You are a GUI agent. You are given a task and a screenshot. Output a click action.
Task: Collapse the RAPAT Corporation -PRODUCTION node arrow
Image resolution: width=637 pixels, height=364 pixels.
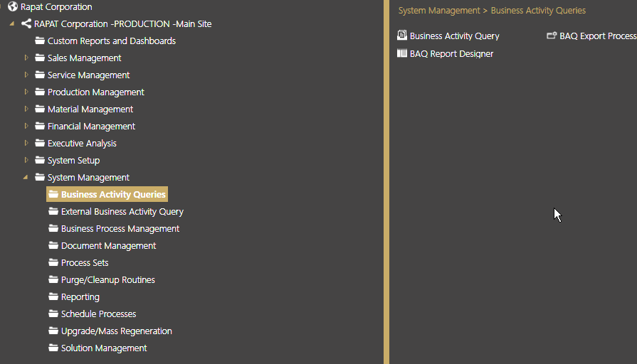pyautogui.click(x=12, y=24)
